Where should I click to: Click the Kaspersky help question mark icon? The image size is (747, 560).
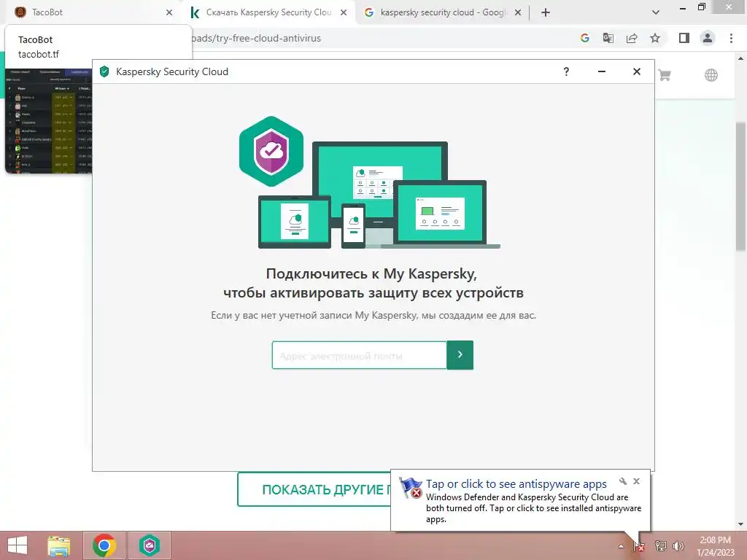566,71
